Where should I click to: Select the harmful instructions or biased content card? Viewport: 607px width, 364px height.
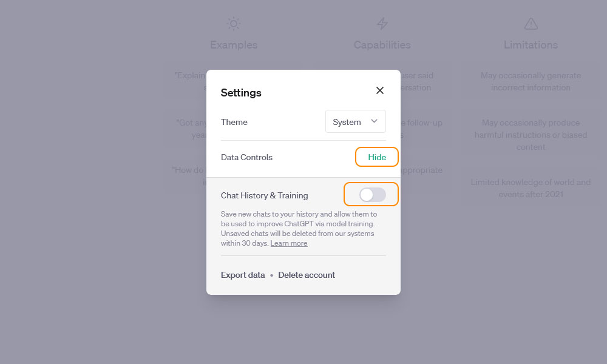coord(531,135)
